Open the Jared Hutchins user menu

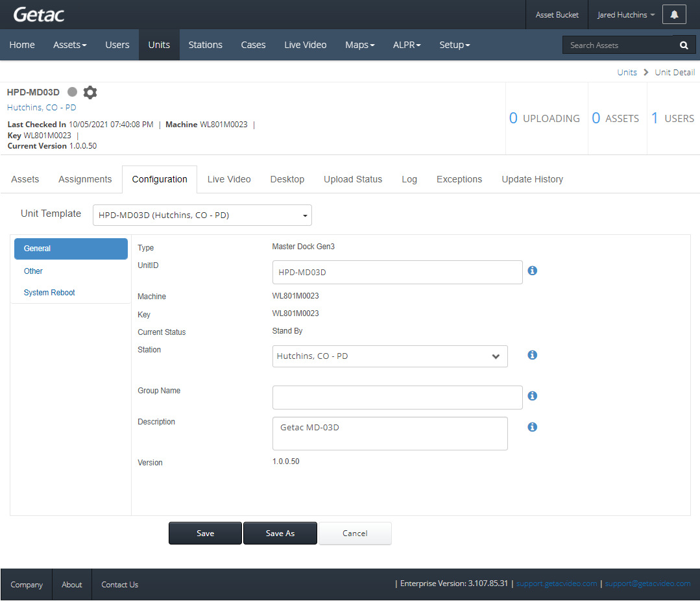coord(626,15)
